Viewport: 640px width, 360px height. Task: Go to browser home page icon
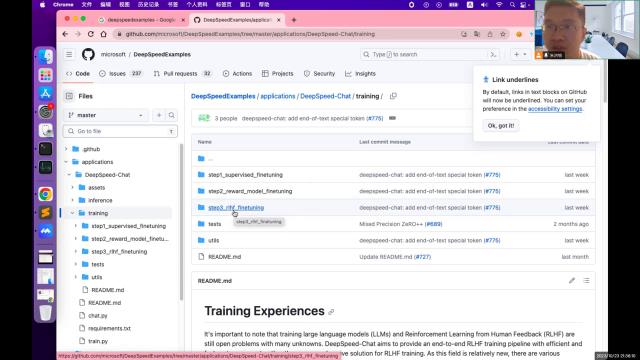pyautogui.click(x=104, y=34)
